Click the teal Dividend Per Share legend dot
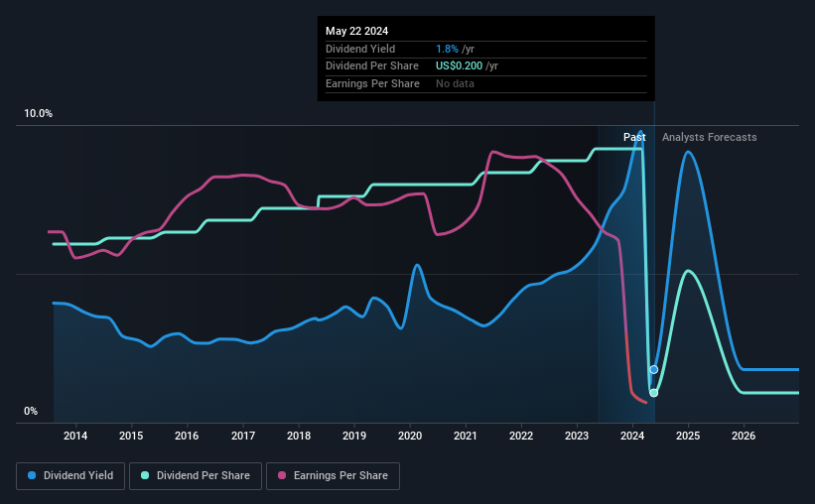The image size is (815, 504). 145,475
